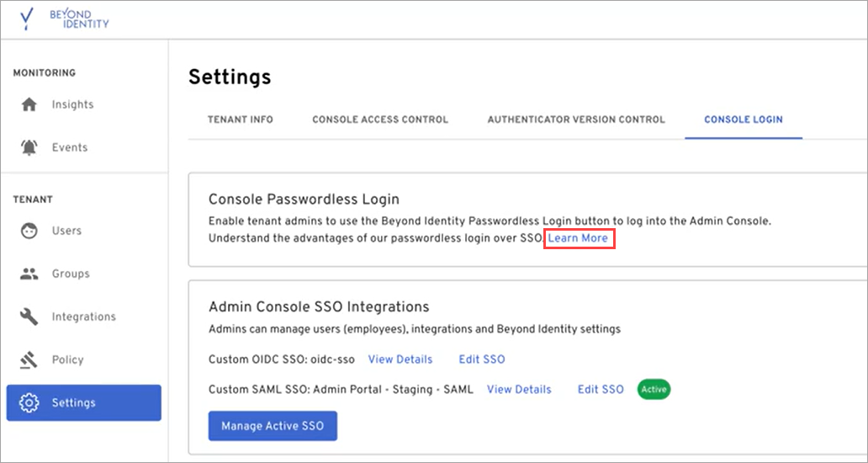Go to Authenticator Version Control tab

pos(576,120)
